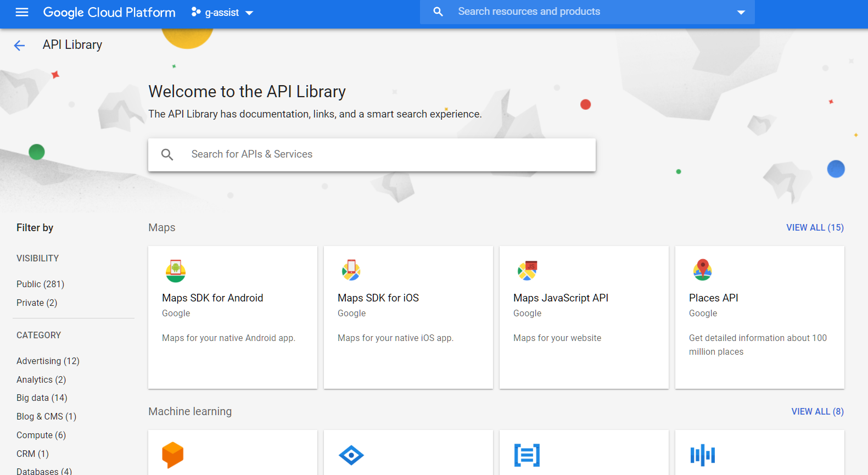Image resolution: width=868 pixels, height=475 pixels.
Task: Click the blue bracketed-lines API icon
Action: 527,455
